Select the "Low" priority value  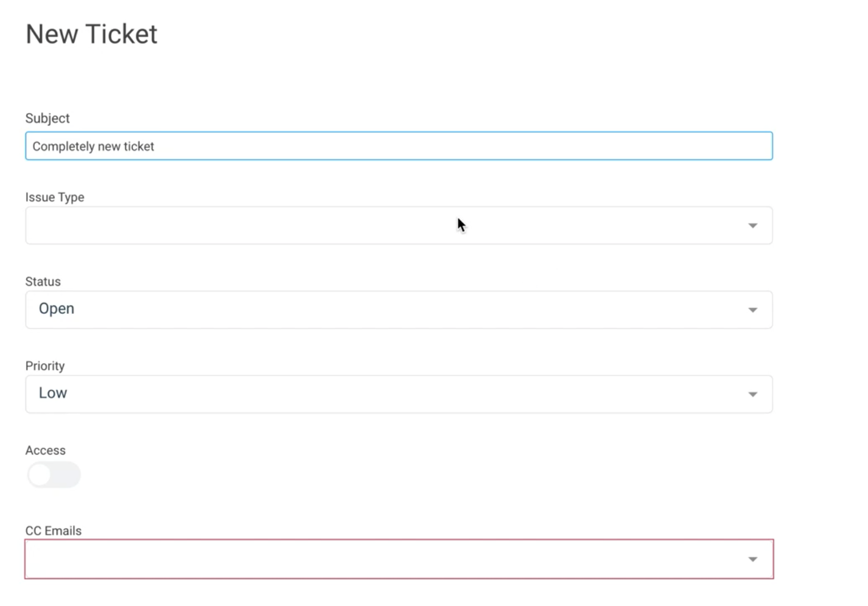pos(53,393)
